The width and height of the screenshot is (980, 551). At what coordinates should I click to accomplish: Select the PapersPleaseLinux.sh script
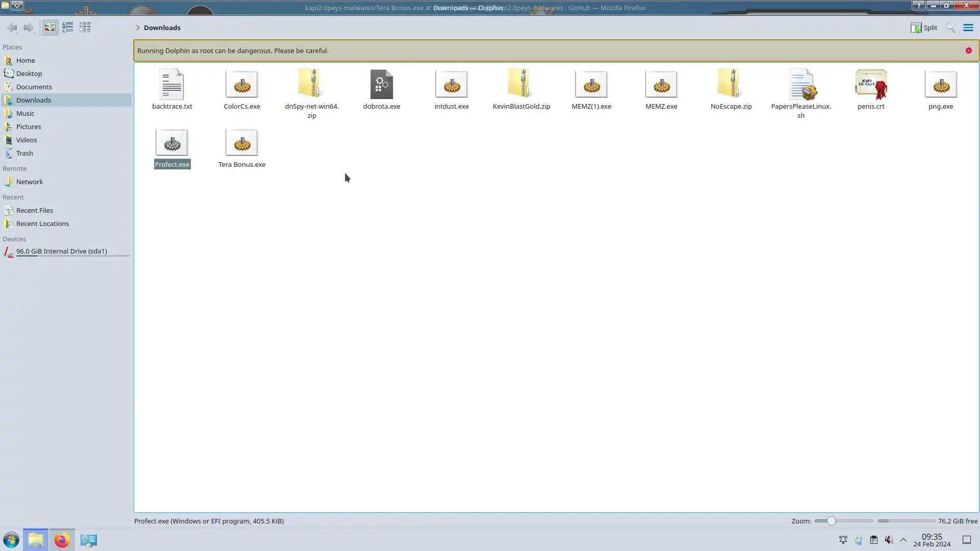(800, 85)
